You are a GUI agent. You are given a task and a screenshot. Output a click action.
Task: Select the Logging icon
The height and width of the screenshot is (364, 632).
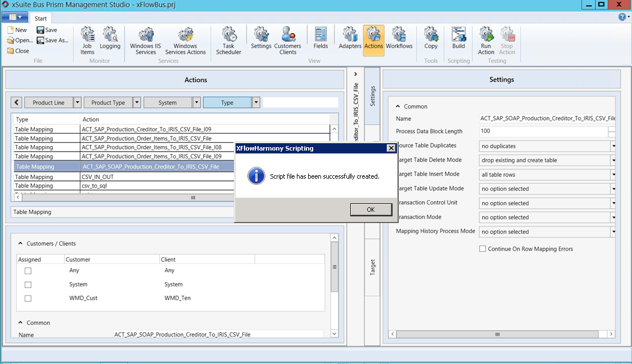tap(110, 39)
